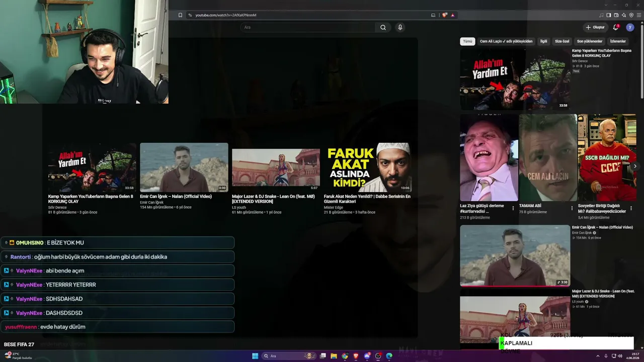The width and height of the screenshot is (644, 362).
Task: Open Brave Wallet icon in toolbar
Action: [616, 15]
